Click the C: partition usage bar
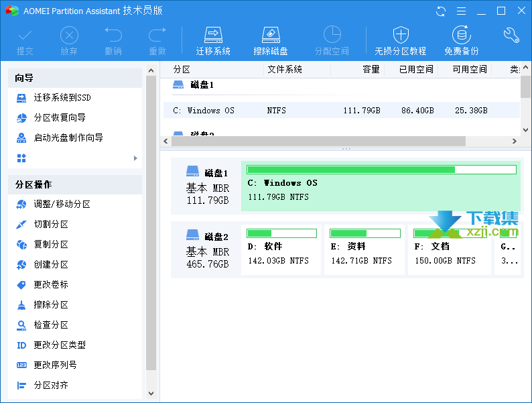The width and height of the screenshot is (532, 403). (x=382, y=170)
